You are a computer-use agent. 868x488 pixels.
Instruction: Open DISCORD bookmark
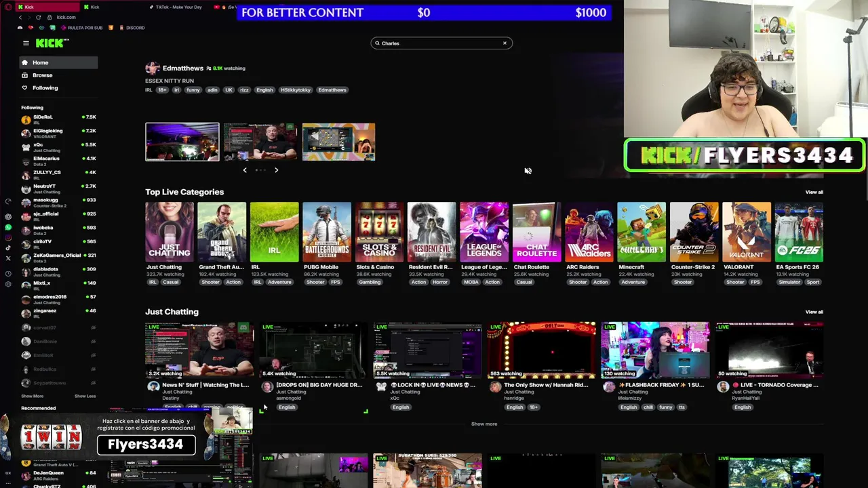coord(132,28)
